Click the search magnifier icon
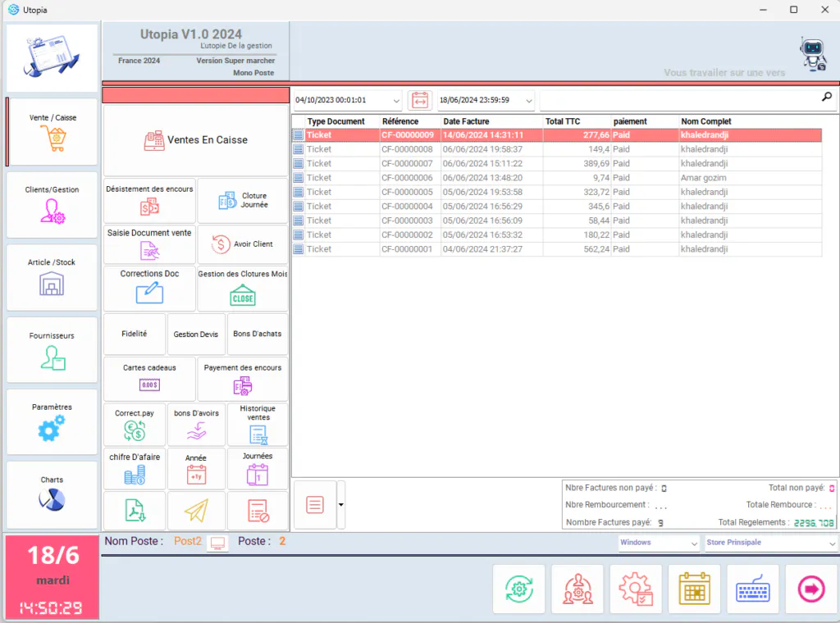The height and width of the screenshot is (623, 840). (x=827, y=97)
